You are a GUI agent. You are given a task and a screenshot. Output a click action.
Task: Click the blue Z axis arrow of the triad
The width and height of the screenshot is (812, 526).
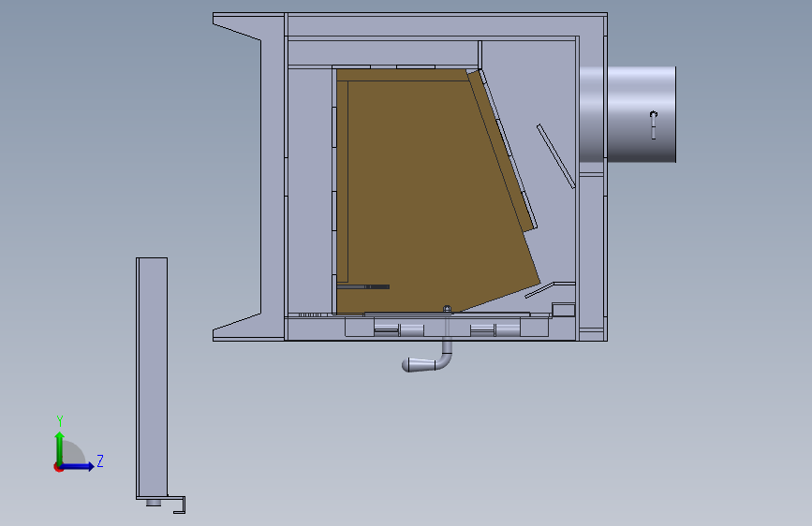click(x=78, y=466)
